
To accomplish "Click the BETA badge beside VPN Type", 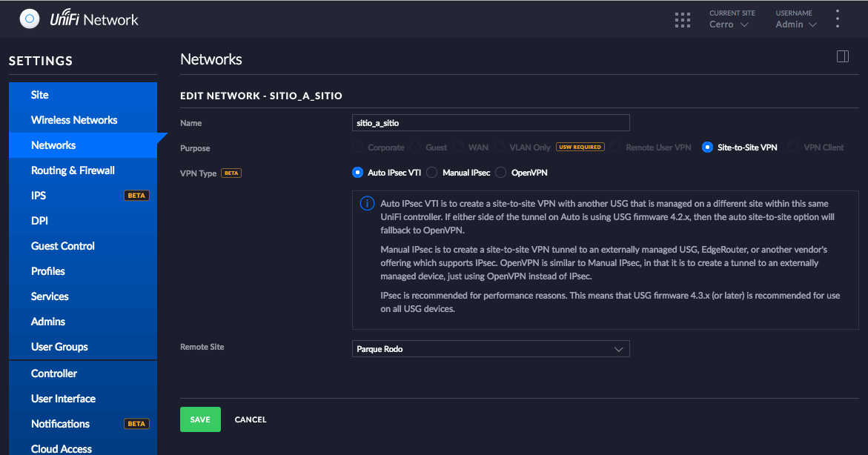I will [231, 173].
